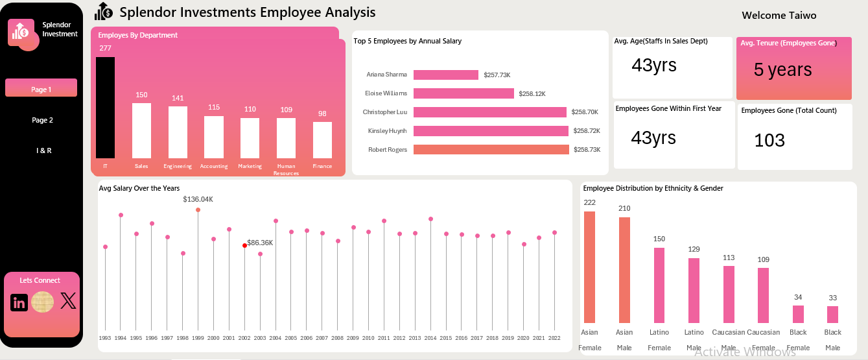868x360 pixels.
Task: Select the Accounting department bar
Action: tap(214, 137)
